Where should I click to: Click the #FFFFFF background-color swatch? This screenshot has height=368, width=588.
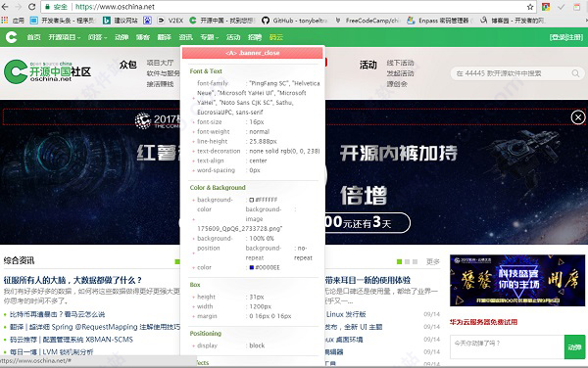click(252, 200)
